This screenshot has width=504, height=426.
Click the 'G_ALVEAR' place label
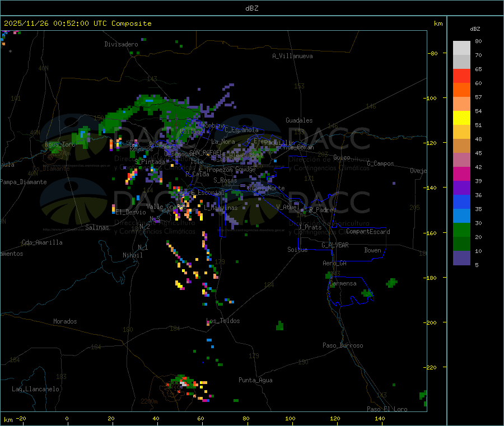(x=335, y=245)
